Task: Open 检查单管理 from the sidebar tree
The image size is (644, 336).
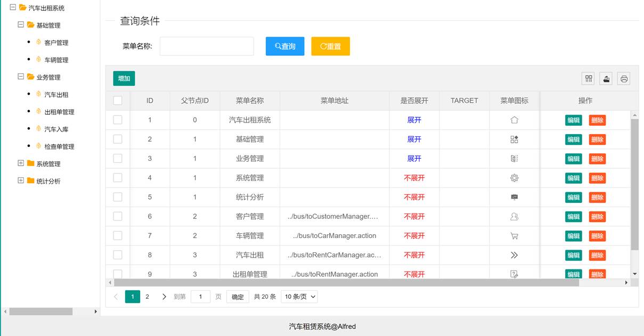Action: click(x=60, y=146)
